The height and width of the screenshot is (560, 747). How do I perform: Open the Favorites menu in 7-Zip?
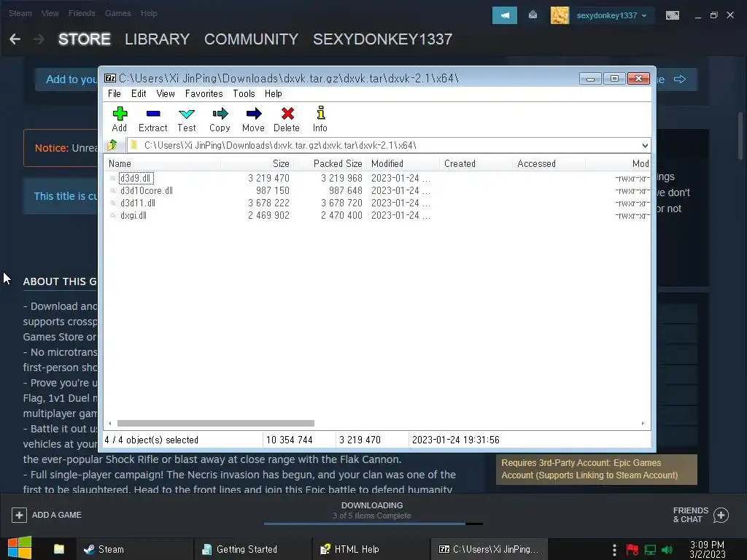point(204,93)
